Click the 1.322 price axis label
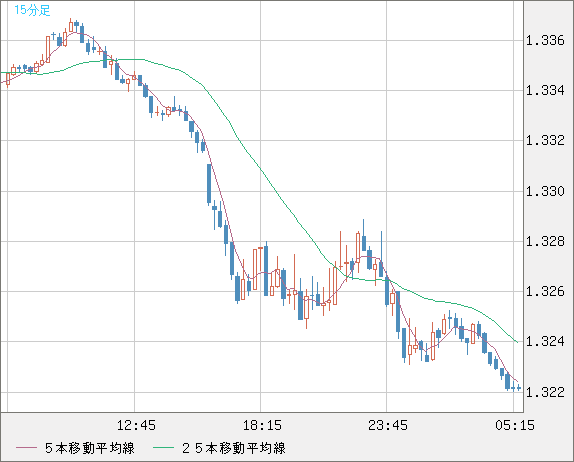Screen dimensions: 574x462 coord(545,392)
